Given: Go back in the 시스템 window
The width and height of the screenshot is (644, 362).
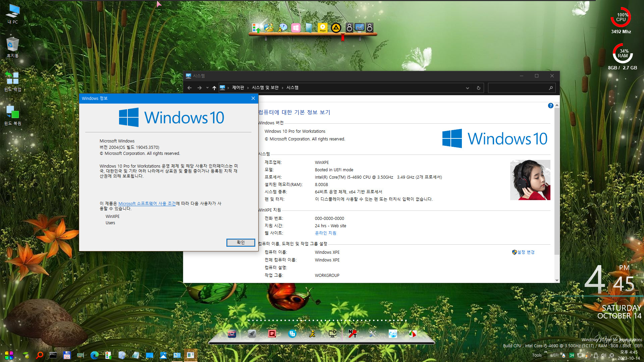Looking at the screenshot, I should pos(190,88).
